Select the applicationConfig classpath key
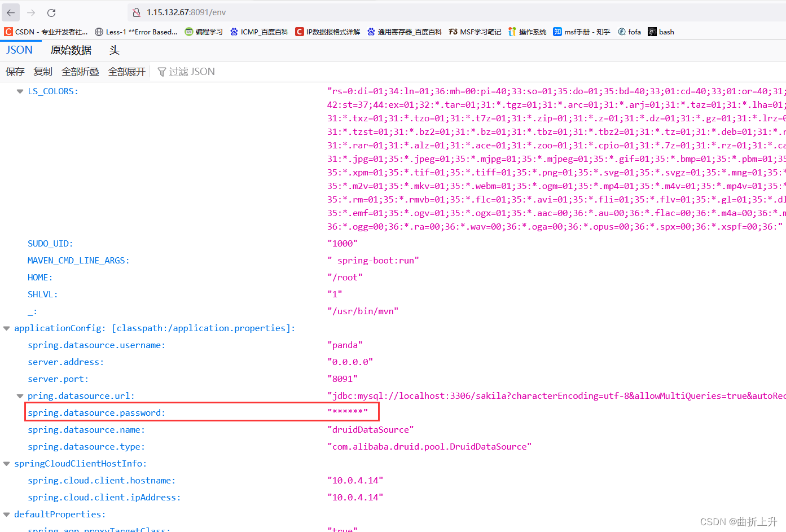 pos(155,328)
